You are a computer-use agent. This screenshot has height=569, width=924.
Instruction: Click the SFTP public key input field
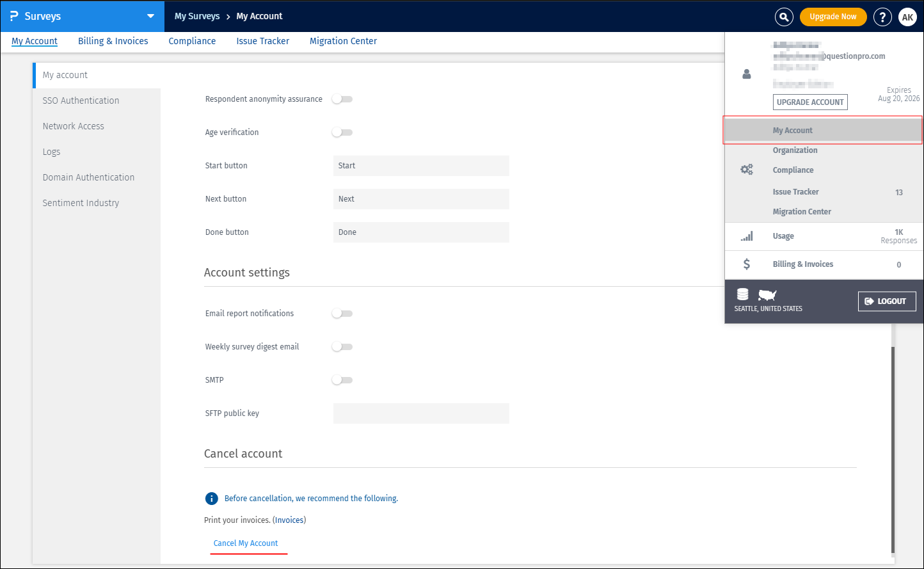420,413
